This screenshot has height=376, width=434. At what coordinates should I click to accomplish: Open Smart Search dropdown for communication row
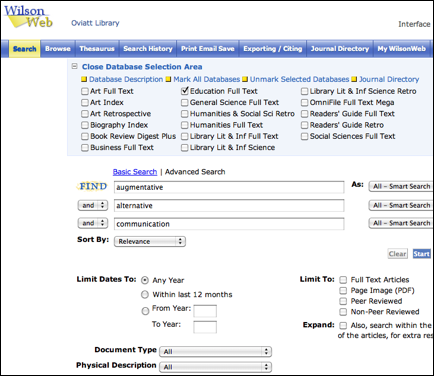[x=401, y=223]
